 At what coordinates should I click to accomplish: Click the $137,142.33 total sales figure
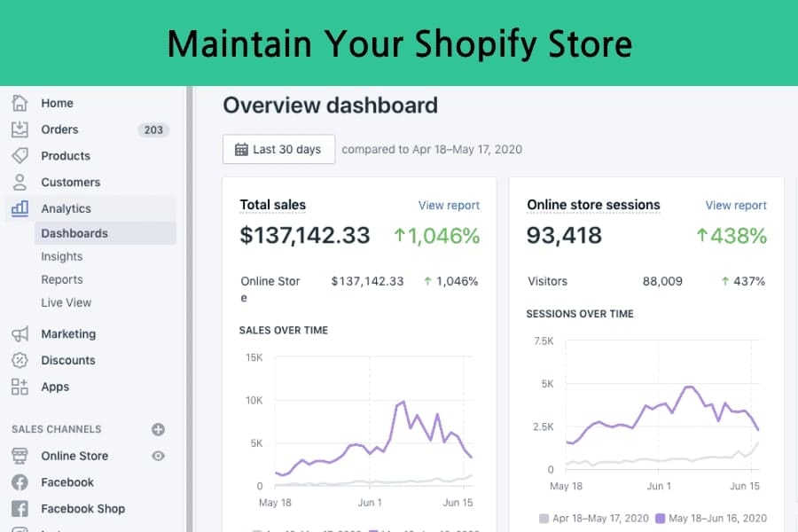tap(305, 235)
